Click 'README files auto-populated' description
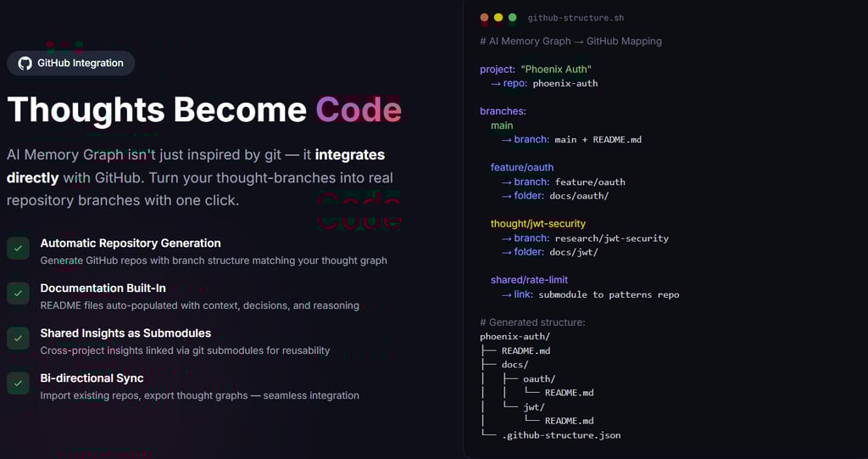 tap(200, 305)
